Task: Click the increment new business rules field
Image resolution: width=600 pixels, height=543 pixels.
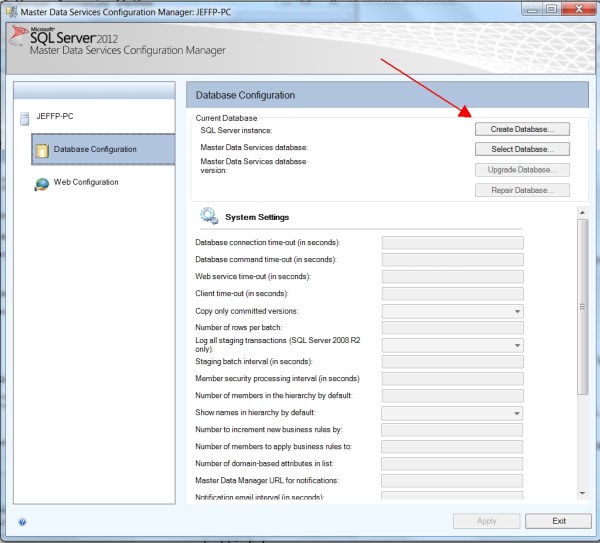Action: (452, 430)
